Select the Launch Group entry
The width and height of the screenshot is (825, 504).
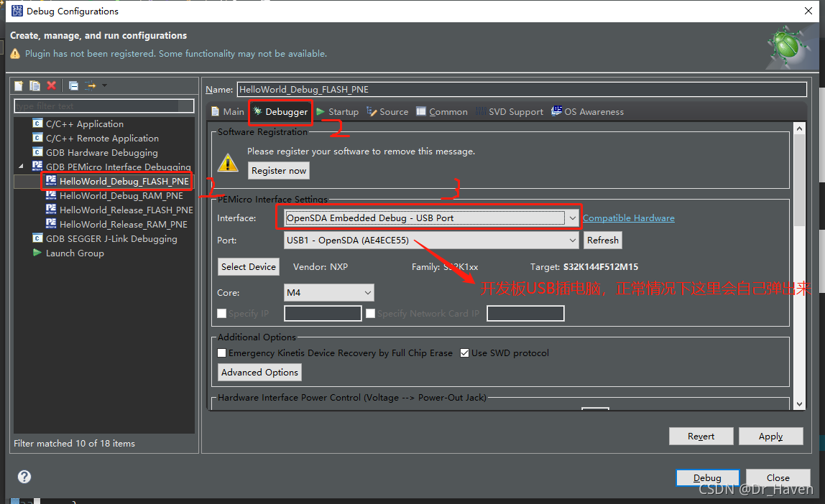click(x=75, y=253)
